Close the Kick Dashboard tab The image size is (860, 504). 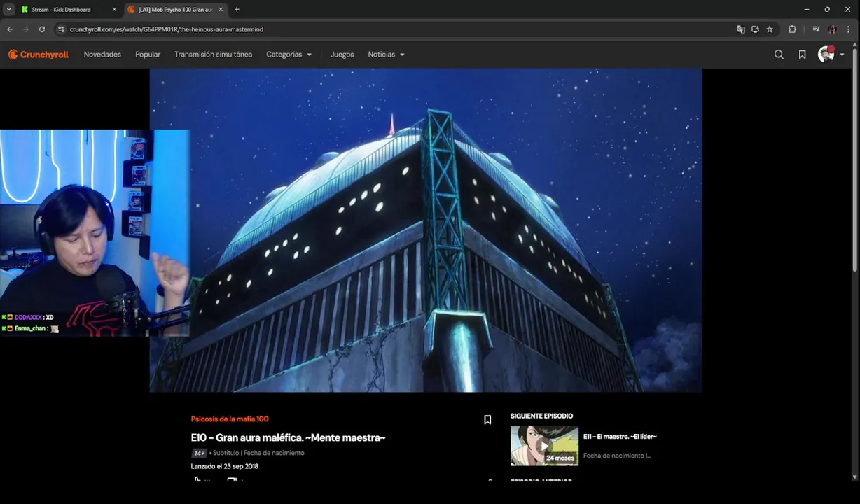click(114, 10)
